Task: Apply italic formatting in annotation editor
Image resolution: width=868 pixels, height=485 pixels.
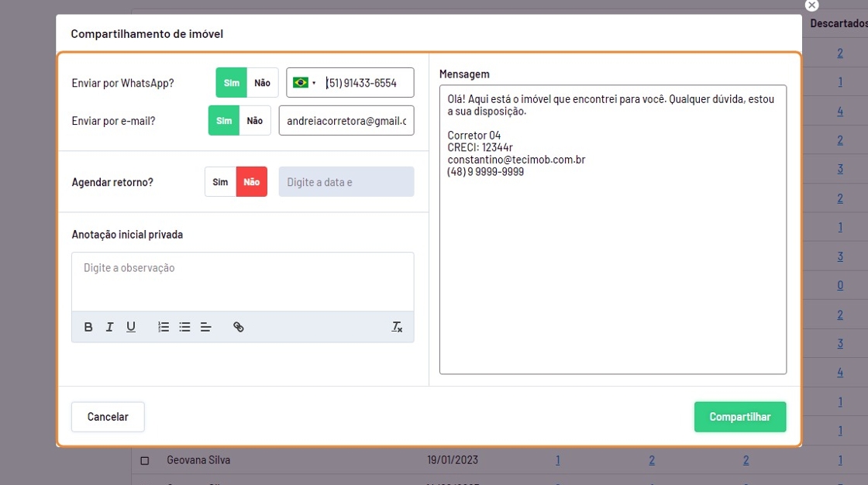Action: (109, 327)
